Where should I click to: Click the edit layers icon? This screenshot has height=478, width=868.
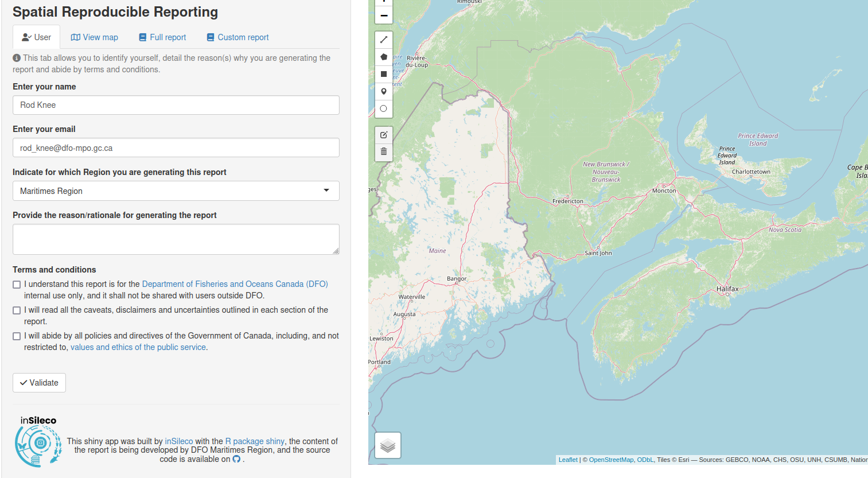(x=384, y=135)
